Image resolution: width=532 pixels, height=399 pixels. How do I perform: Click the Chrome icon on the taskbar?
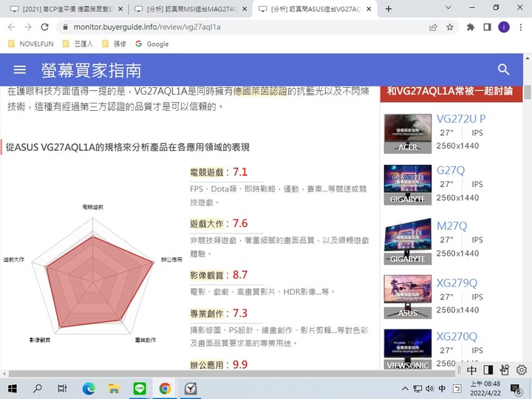pyautogui.click(x=165, y=389)
